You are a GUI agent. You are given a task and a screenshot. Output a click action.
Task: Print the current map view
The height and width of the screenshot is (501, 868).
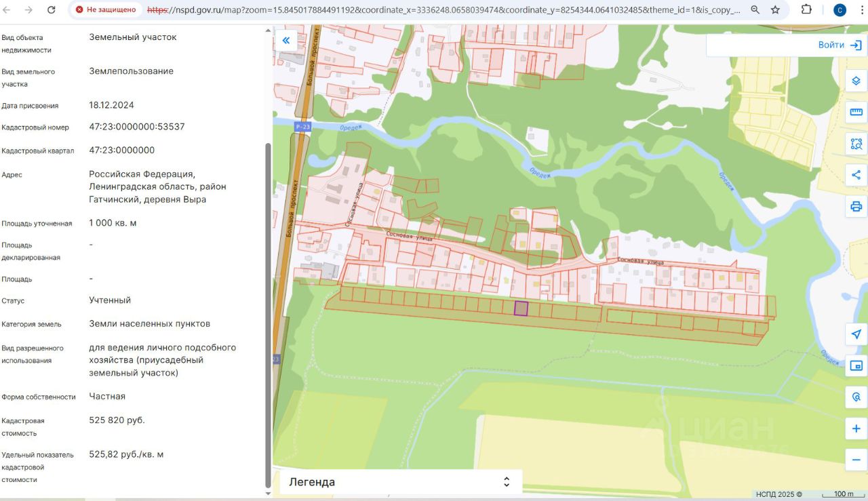(856, 206)
